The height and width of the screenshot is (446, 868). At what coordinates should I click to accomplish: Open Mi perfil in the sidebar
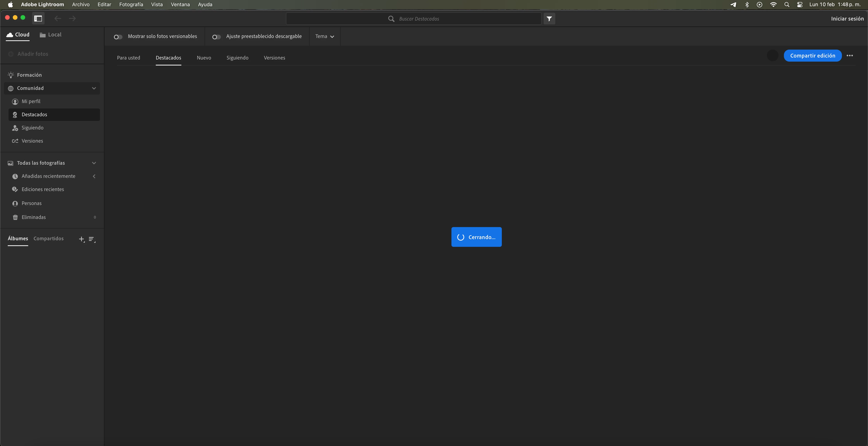point(31,101)
